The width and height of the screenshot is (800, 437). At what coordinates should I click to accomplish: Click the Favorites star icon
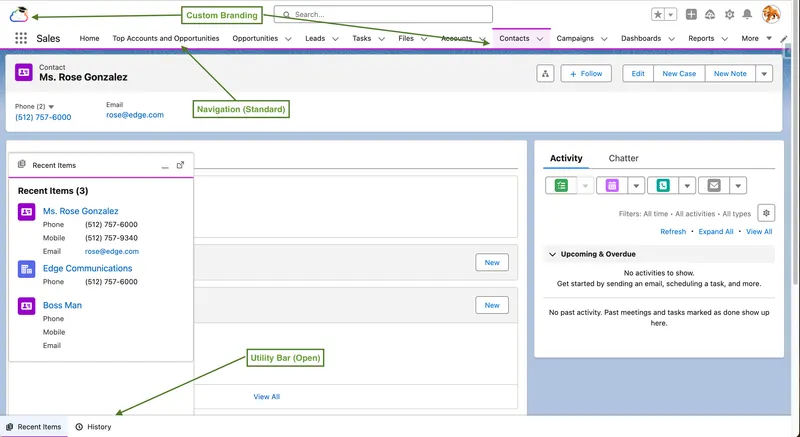pyautogui.click(x=658, y=15)
